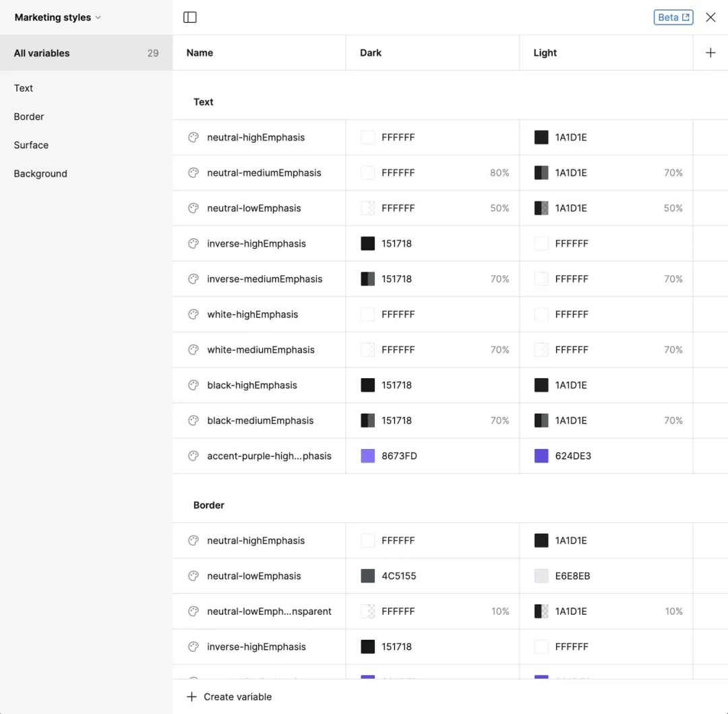
Task: Select the Text group in sidebar
Action: (x=24, y=88)
